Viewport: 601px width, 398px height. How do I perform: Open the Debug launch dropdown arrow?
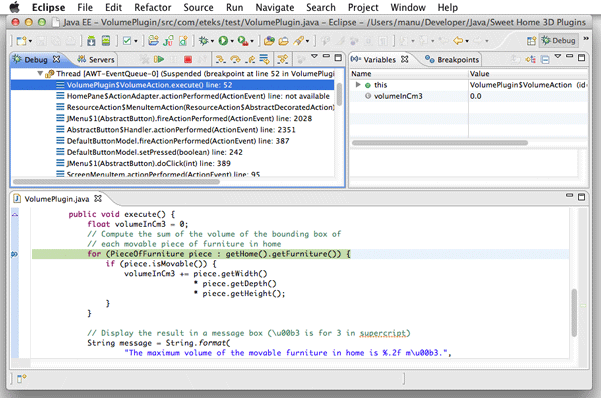(212, 41)
